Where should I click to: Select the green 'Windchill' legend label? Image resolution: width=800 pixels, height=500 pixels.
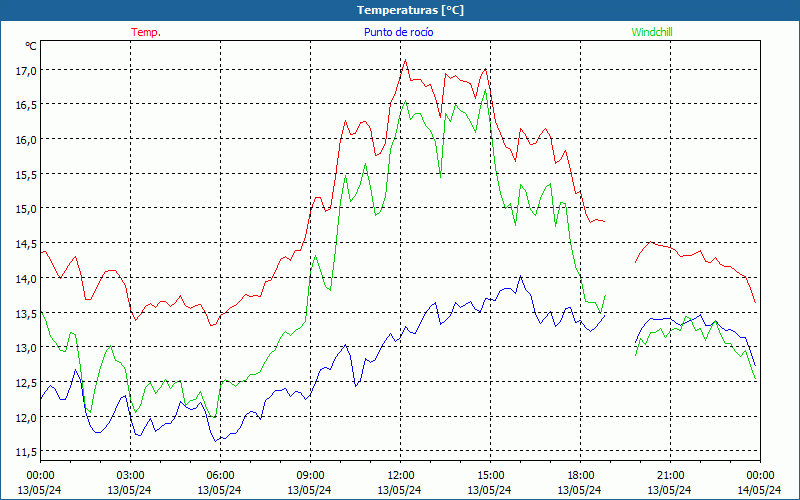pos(652,32)
